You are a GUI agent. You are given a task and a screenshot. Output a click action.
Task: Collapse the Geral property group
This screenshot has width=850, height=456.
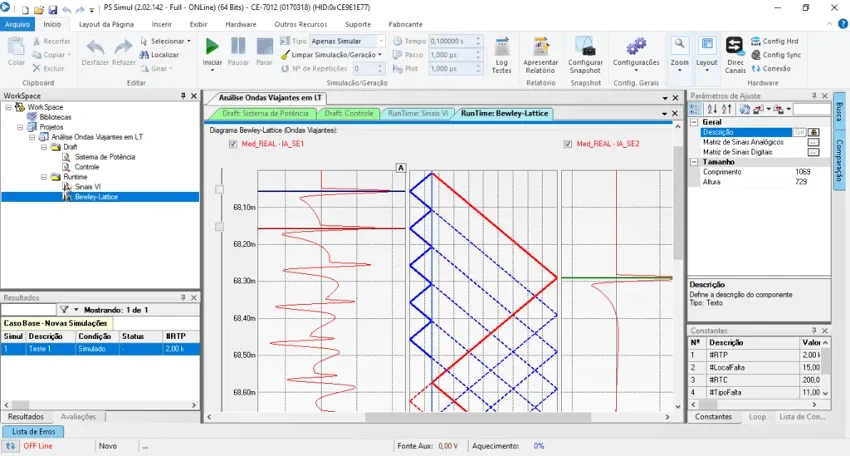tap(694, 122)
